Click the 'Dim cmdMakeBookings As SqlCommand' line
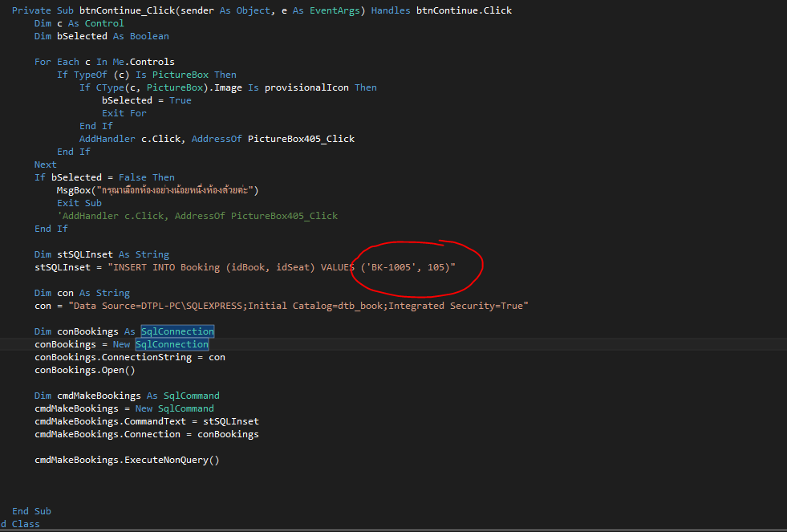The image size is (787, 532). tap(127, 396)
